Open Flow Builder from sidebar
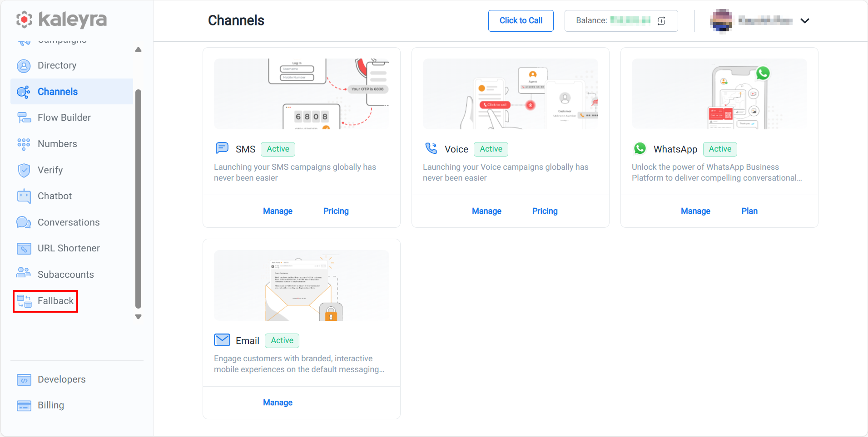This screenshot has height=437, width=868. (x=72, y=118)
